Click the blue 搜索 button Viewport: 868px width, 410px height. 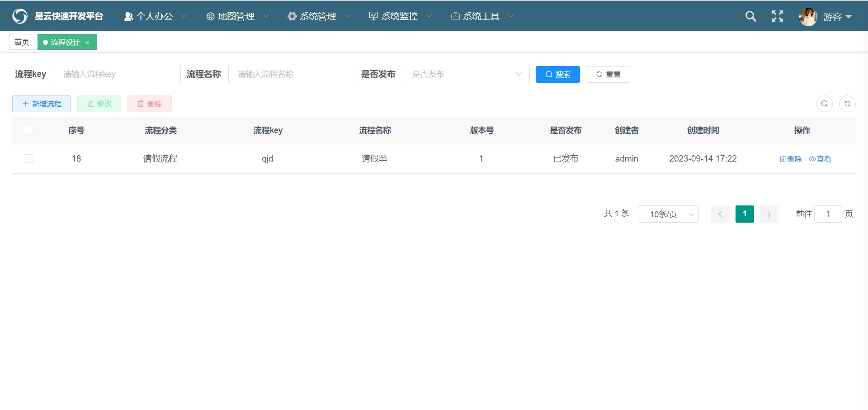click(x=557, y=74)
